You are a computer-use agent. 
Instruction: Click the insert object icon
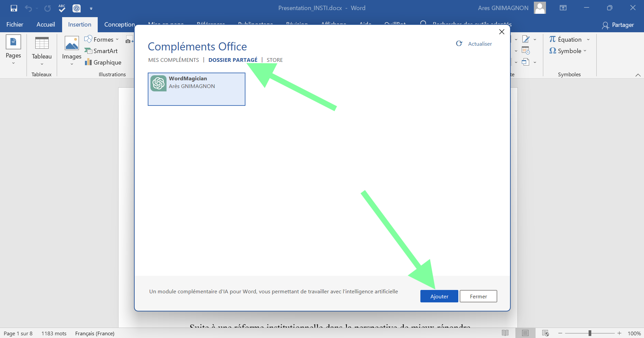[x=526, y=62]
